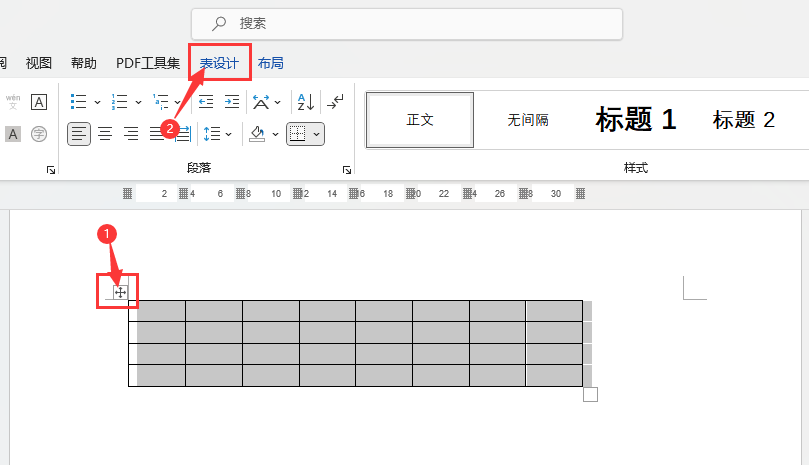
Task: Center the paragraph text
Action: pyautogui.click(x=105, y=134)
